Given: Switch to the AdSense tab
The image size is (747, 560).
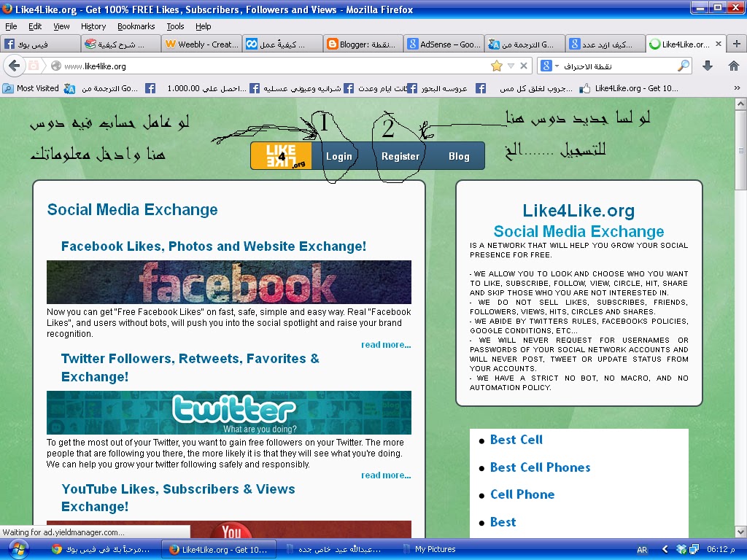Looking at the screenshot, I should click(444, 44).
